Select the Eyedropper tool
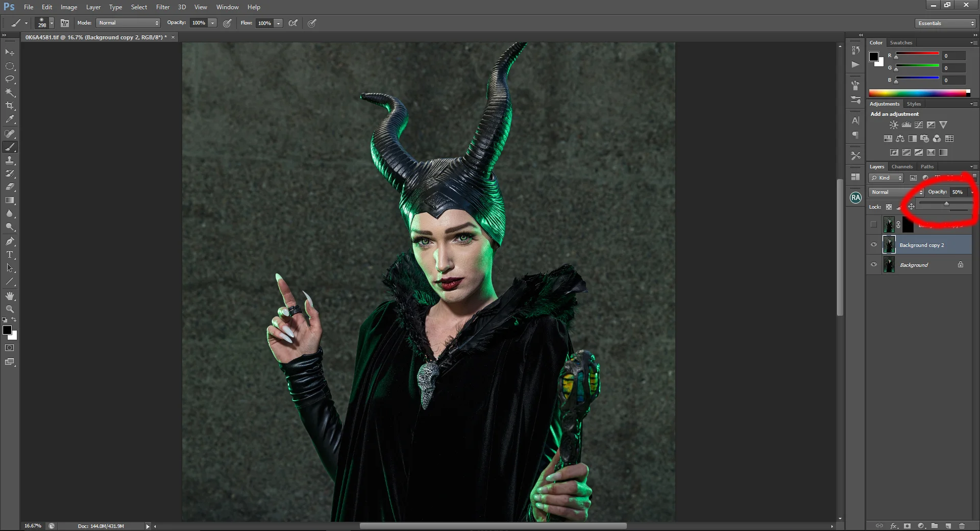Screen dimensions: 980x531 (10, 119)
